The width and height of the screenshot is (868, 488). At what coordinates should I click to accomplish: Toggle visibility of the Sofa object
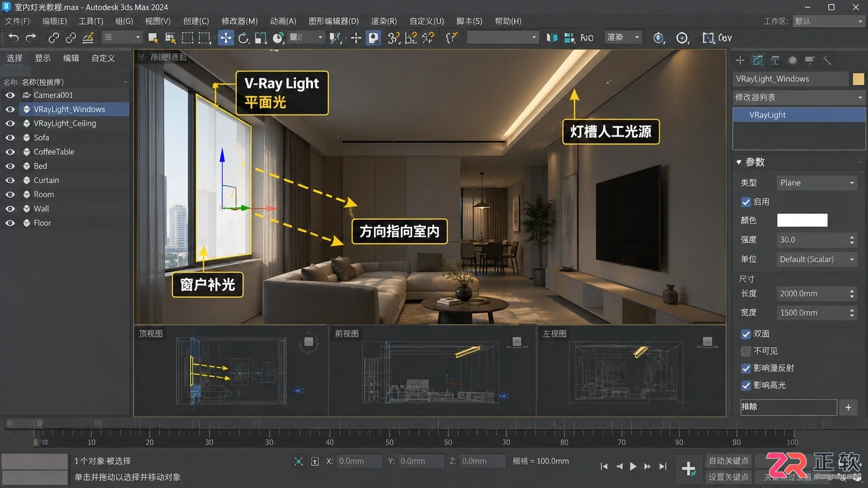[10, 137]
